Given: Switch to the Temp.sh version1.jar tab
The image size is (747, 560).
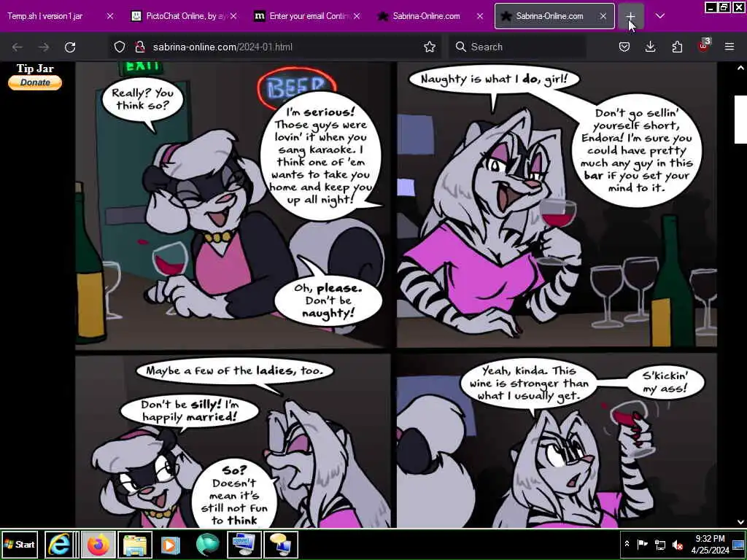Looking at the screenshot, I should point(45,16).
